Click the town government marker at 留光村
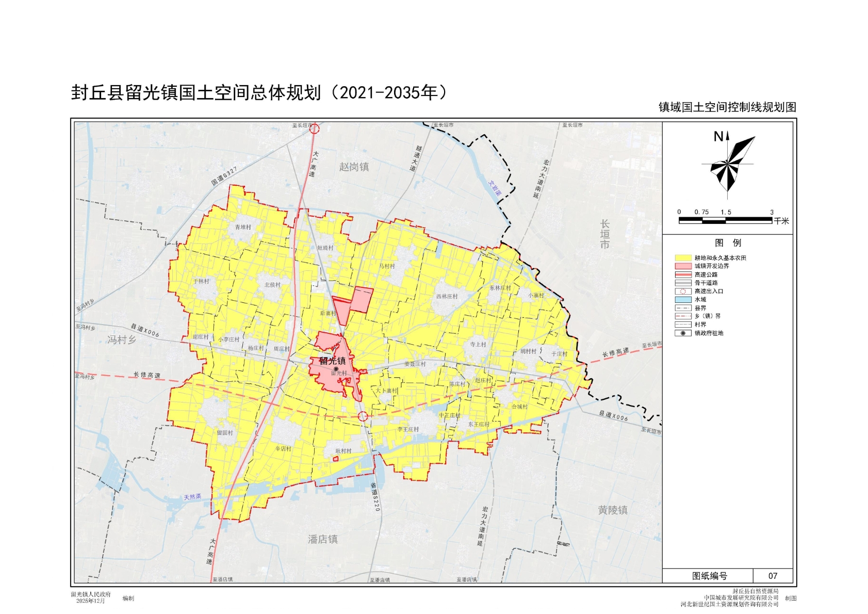 336,369
